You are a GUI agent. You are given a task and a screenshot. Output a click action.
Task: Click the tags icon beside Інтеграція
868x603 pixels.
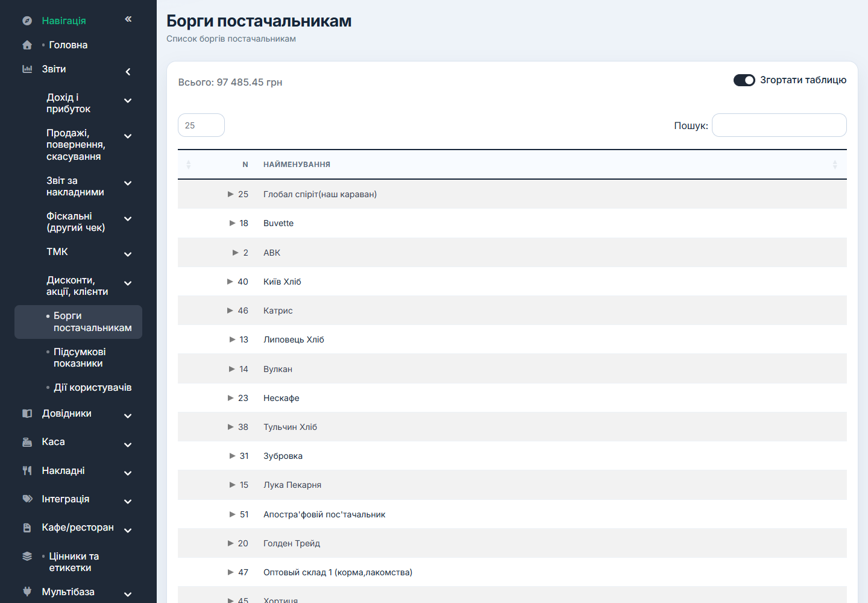[x=27, y=499]
